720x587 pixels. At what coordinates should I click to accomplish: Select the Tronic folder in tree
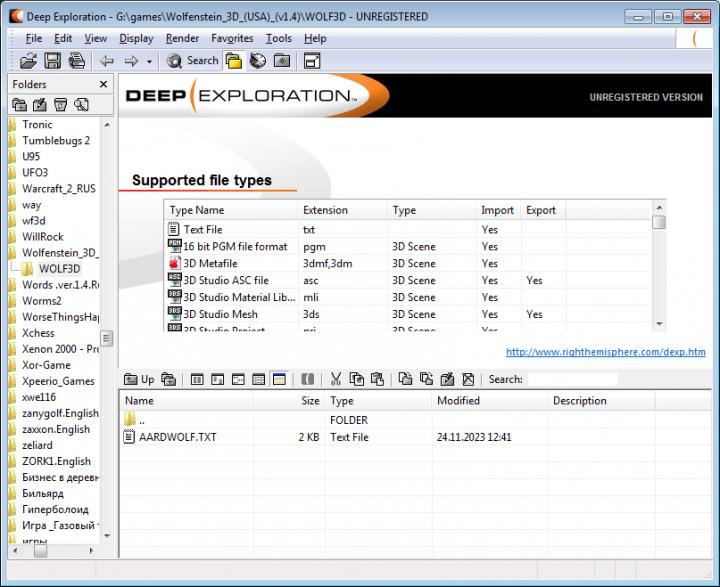click(37, 124)
